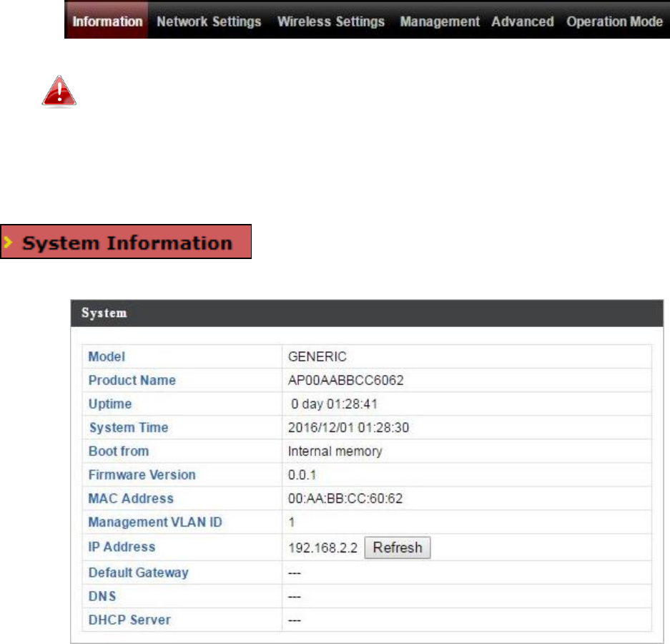
Task: Switch to Wireless Settings tab
Action: [x=331, y=21]
